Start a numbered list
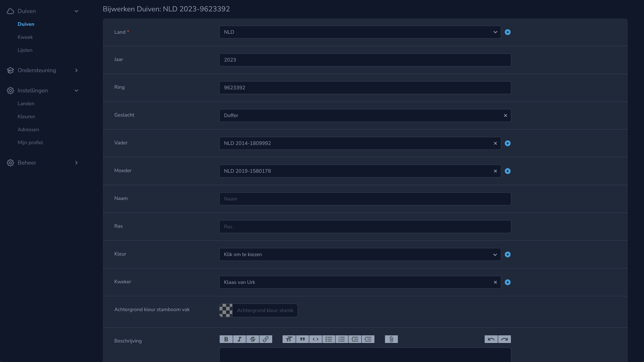Screen dimensions: 644x362 (341, 339)
